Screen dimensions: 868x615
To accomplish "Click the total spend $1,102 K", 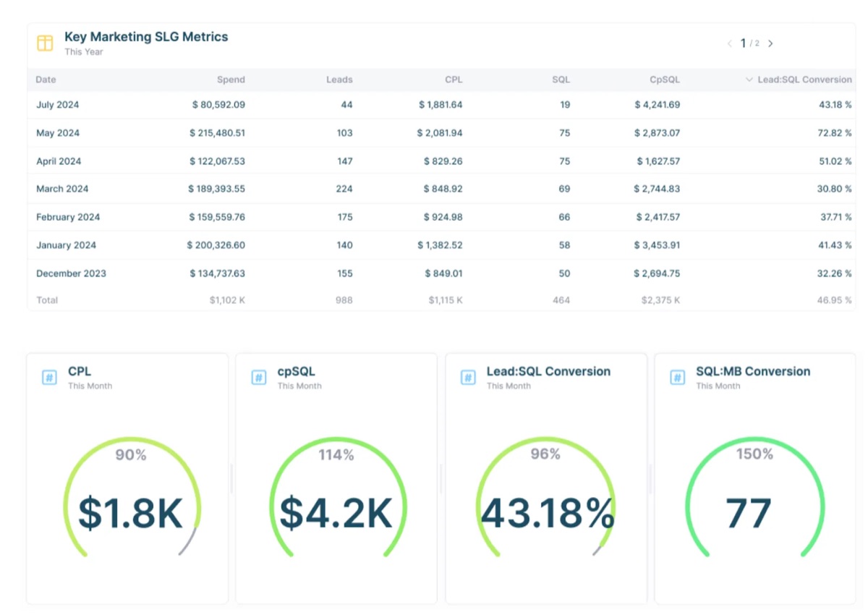I will 227,300.
